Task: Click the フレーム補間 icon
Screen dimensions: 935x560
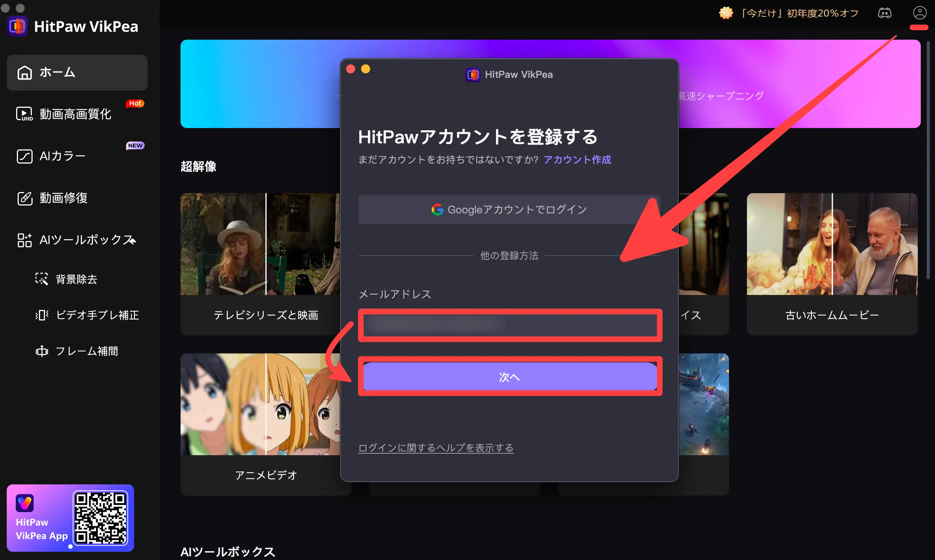Action: click(x=42, y=351)
